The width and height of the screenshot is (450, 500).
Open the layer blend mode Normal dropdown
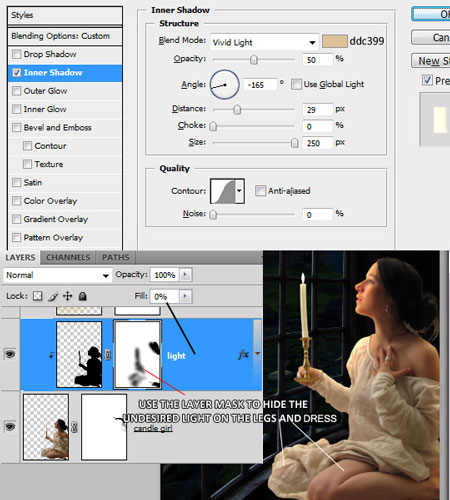click(x=57, y=275)
